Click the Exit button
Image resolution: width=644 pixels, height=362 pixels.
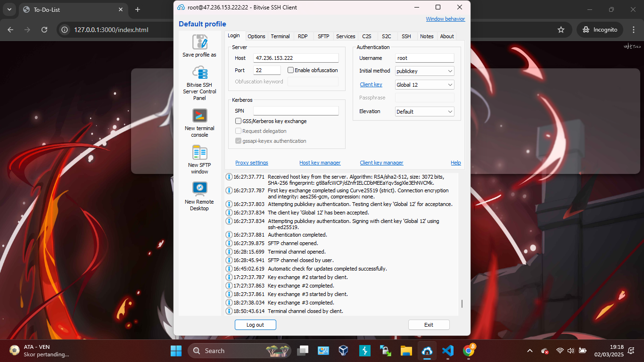tap(429, 325)
